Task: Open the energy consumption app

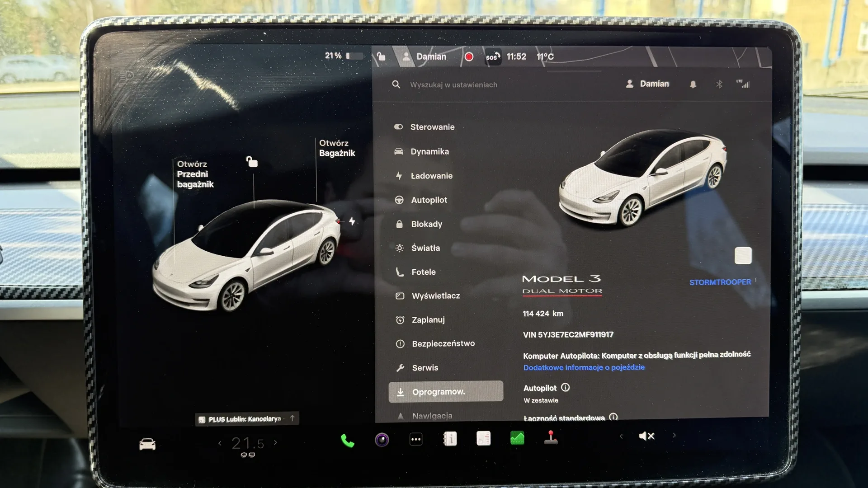Action: [517, 438]
